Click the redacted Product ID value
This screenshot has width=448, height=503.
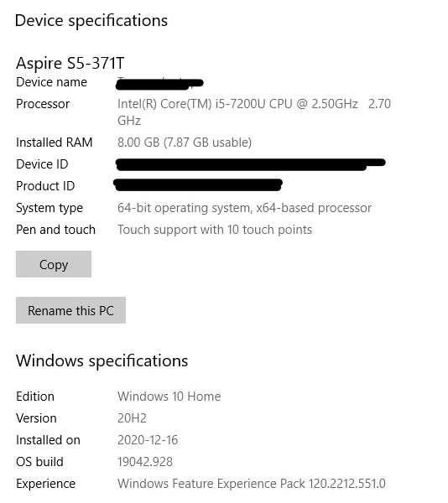[x=198, y=185]
